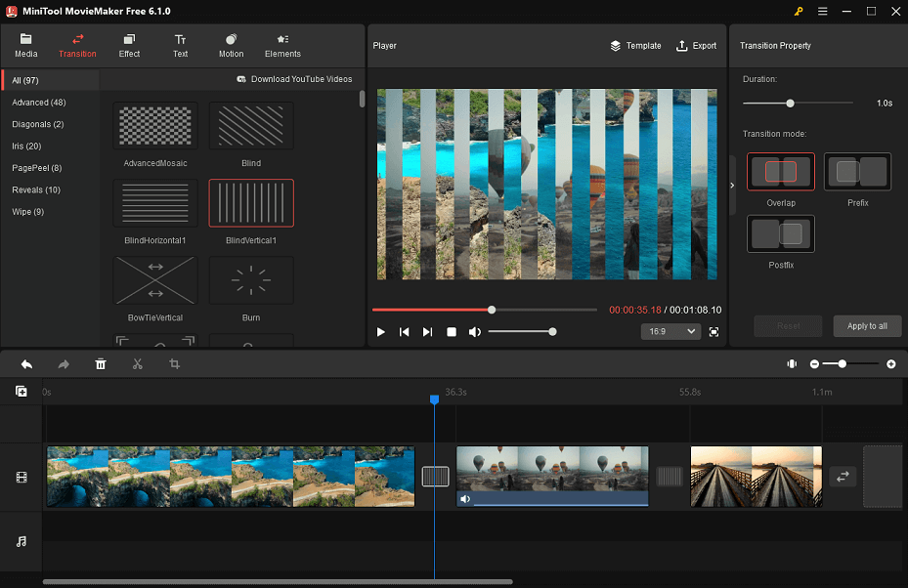Open the upgrade key icon
The image size is (908, 588).
tap(799, 12)
